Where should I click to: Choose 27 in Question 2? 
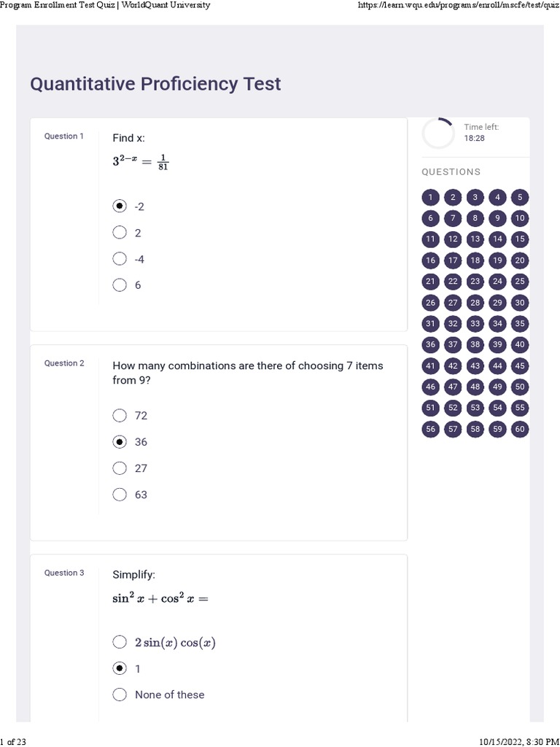tap(120, 468)
